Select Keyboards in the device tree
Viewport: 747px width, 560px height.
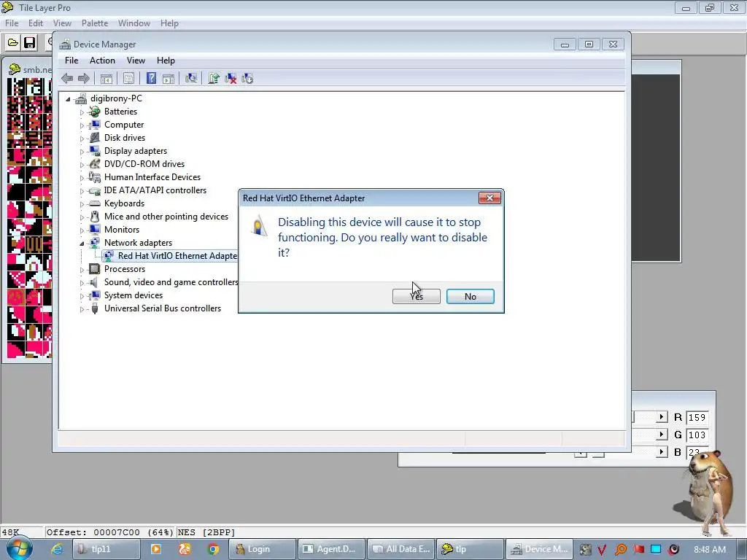[x=124, y=203]
